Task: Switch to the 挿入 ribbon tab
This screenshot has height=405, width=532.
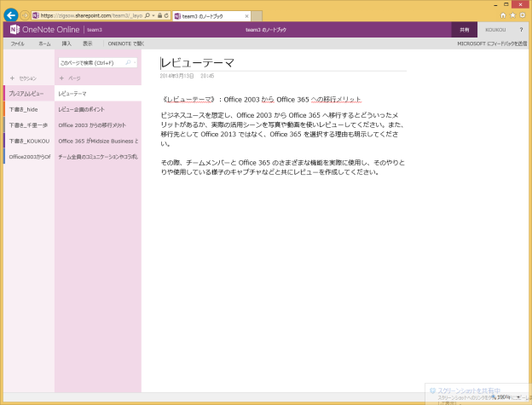Action: pyautogui.click(x=66, y=43)
